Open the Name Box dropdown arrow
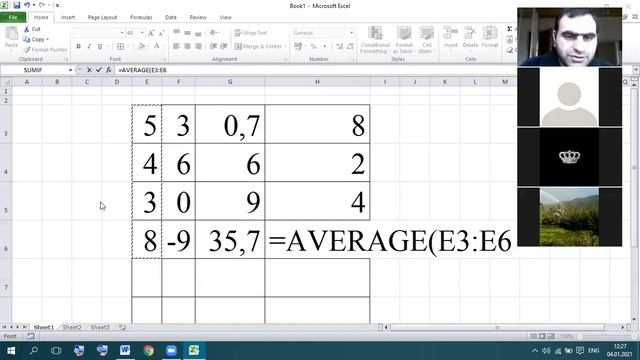The height and width of the screenshot is (360, 640). click(x=70, y=70)
